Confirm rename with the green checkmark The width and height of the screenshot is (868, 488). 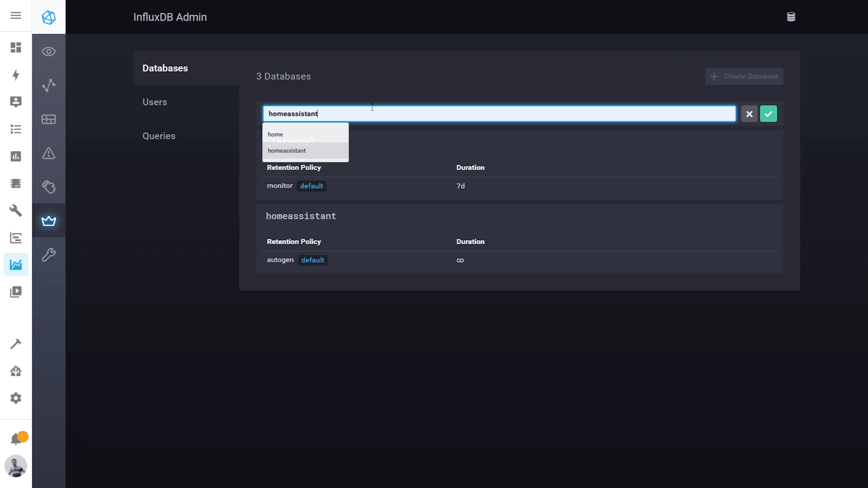pyautogui.click(x=769, y=113)
